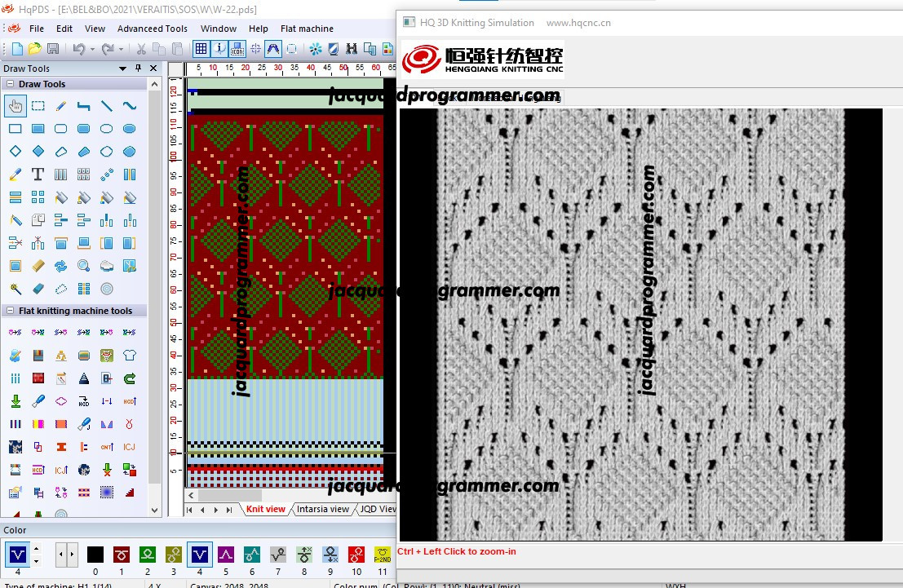Cut selection with the scissors icon
903x588 pixels.
[140, 49]
